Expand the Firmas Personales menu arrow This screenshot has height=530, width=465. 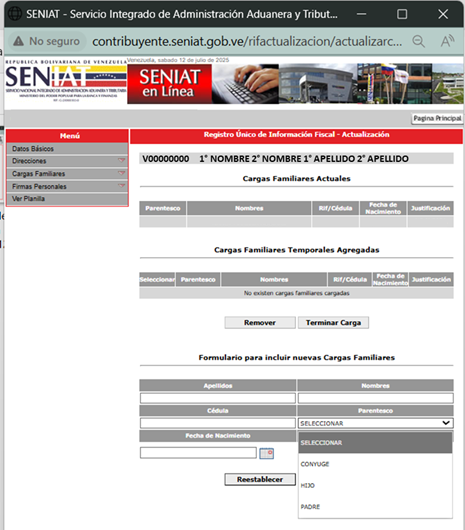[x=122, y=186]
